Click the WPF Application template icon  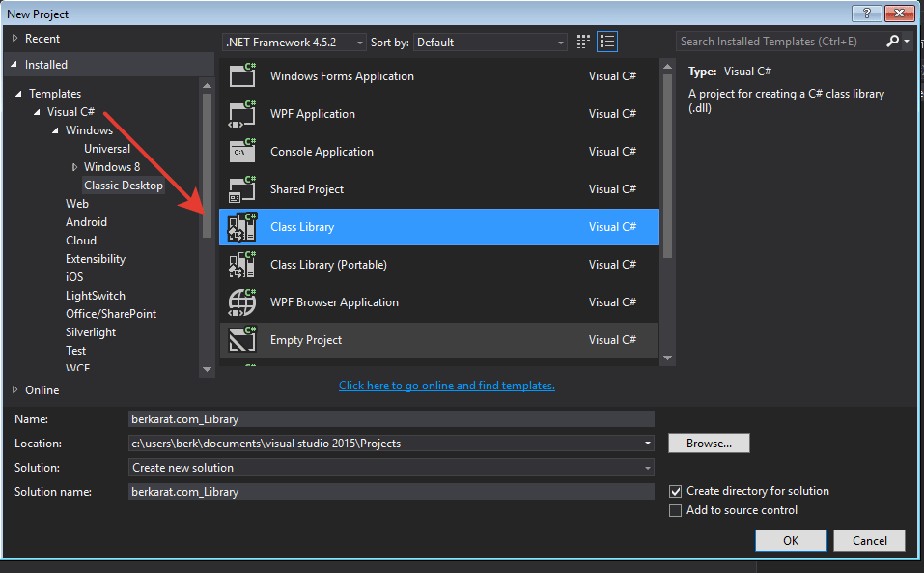[242, 113]
